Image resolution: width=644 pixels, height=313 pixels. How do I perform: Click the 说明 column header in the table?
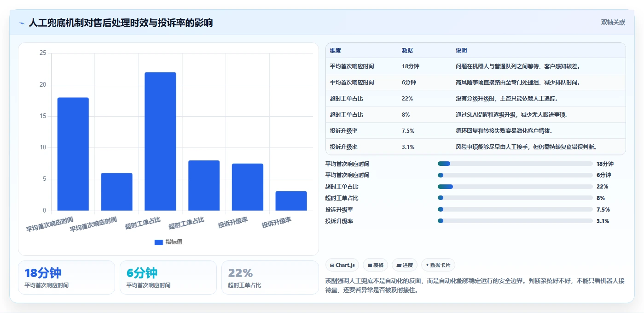pos(461,50)
